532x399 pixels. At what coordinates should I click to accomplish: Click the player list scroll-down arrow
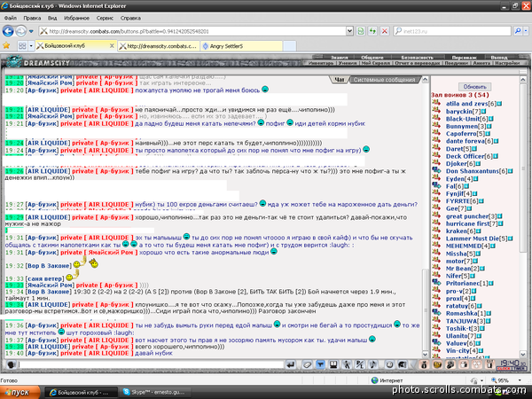[523, 354]
